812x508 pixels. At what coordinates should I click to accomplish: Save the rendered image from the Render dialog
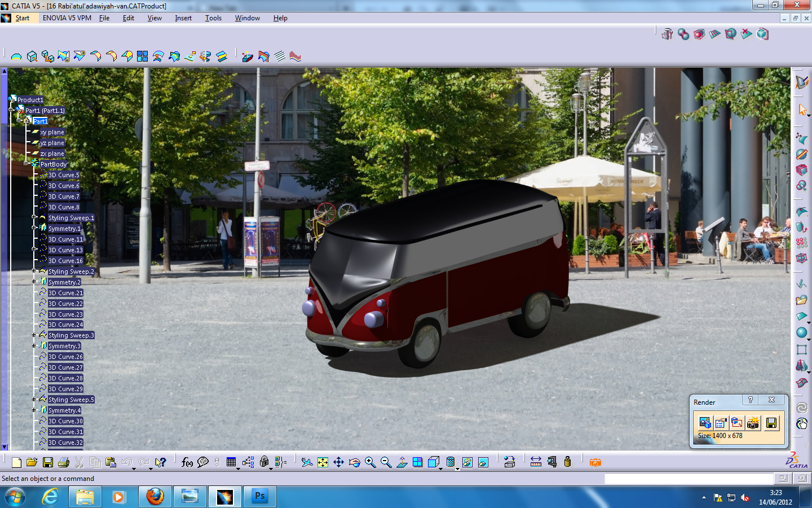point(772,422)
